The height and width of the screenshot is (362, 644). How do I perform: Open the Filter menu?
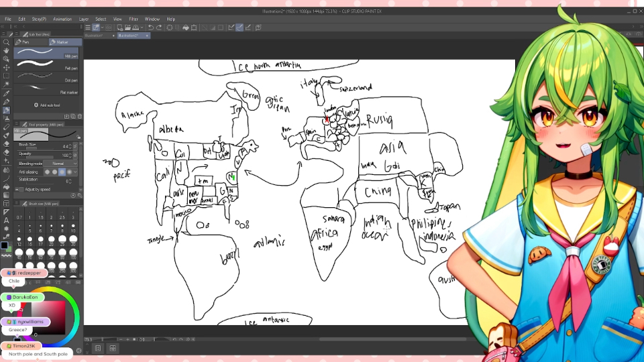pyautogui.click(x=133, y=19)
